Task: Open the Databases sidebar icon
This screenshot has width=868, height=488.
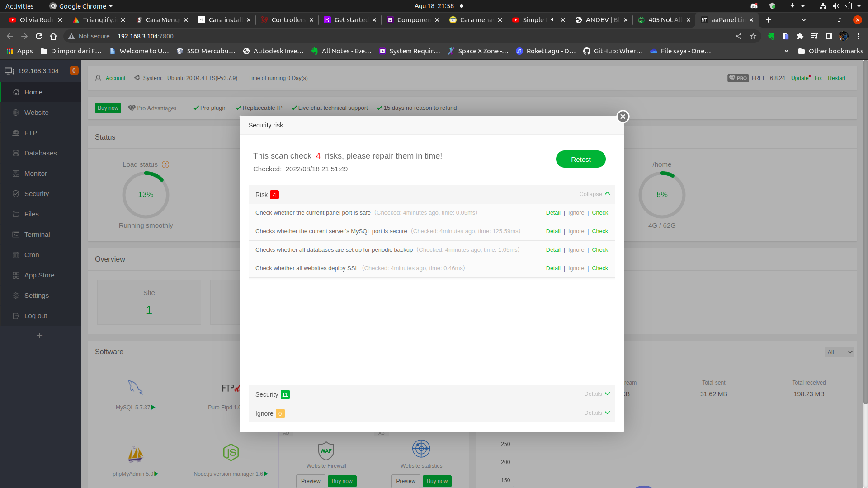Action: (16, 153)
